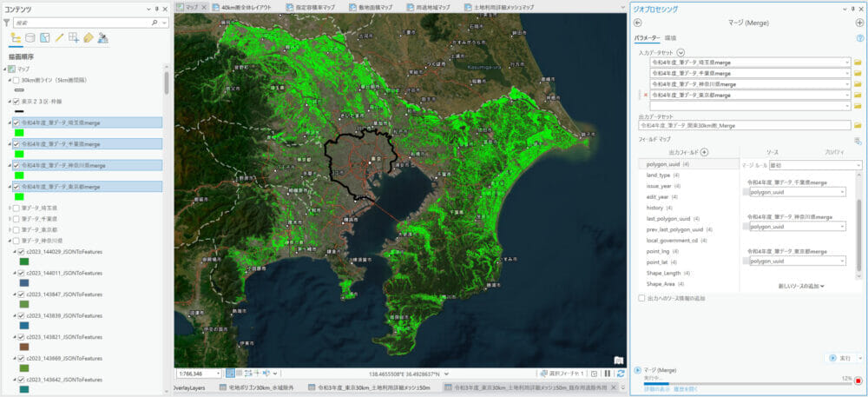
Task: Click the map basemap icon at corner
Action: click(x=619, y=360)
